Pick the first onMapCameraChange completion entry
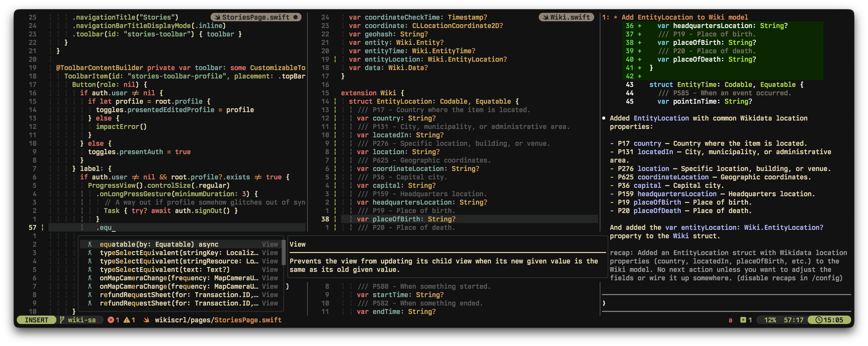Screen dimensions: 868x346 (179, 278)
